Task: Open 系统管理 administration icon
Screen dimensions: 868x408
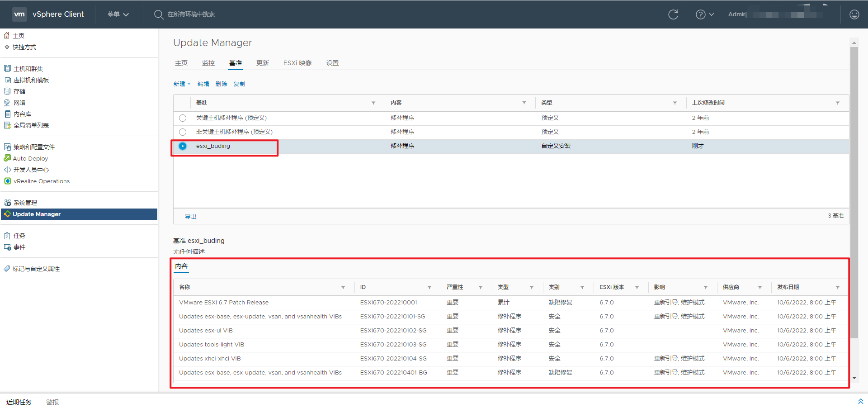Action: pos(7,203)
